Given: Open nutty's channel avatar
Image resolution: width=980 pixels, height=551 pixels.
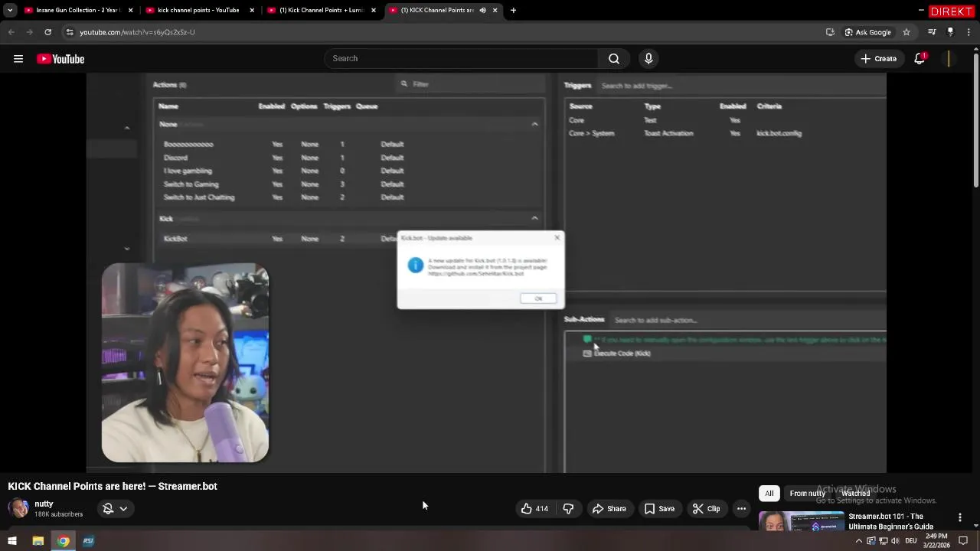Looking at the screenshot, I should point(19,508).
